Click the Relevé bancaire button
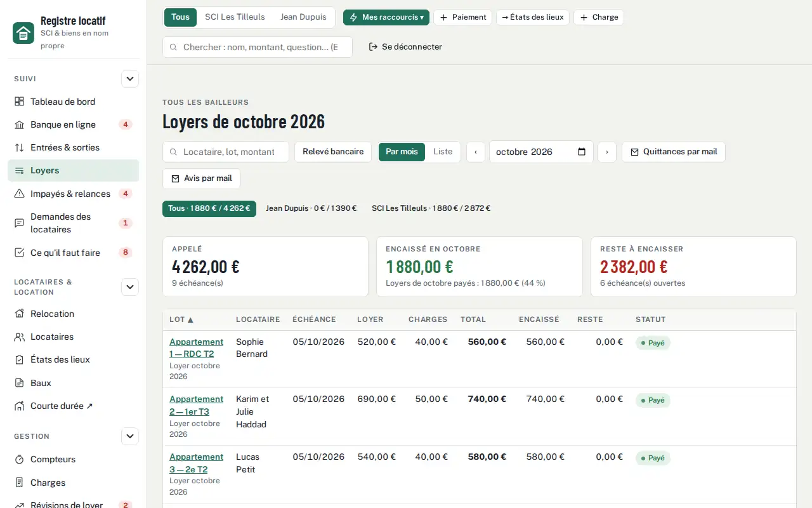 [x=333, y=152]
